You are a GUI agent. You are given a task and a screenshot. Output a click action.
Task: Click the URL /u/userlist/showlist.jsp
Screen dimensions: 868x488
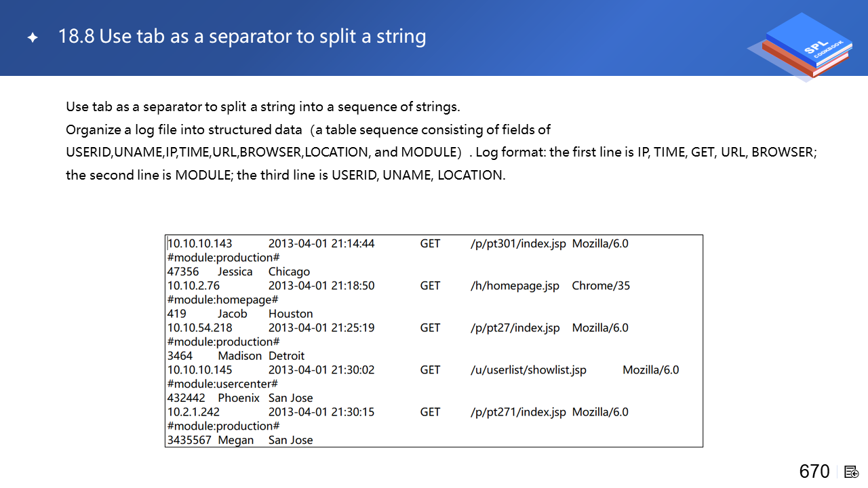(x=528, y=370)
